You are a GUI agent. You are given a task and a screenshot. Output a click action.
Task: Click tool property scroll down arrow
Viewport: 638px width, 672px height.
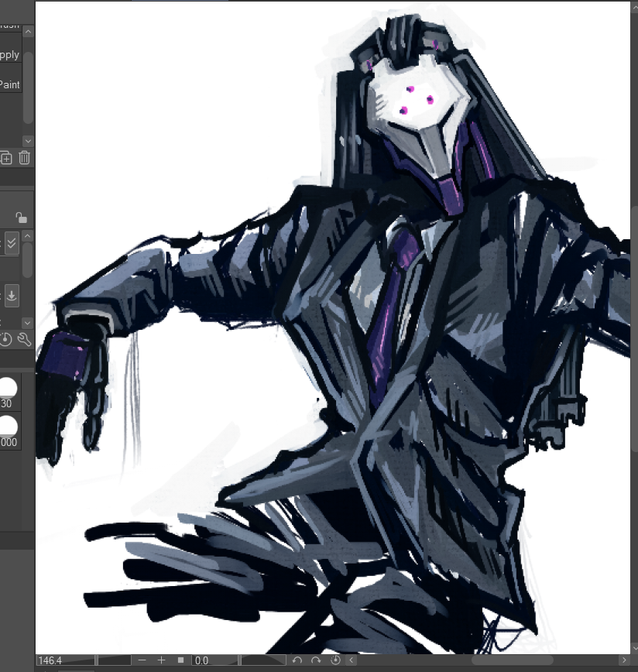(x=27, y=322)
